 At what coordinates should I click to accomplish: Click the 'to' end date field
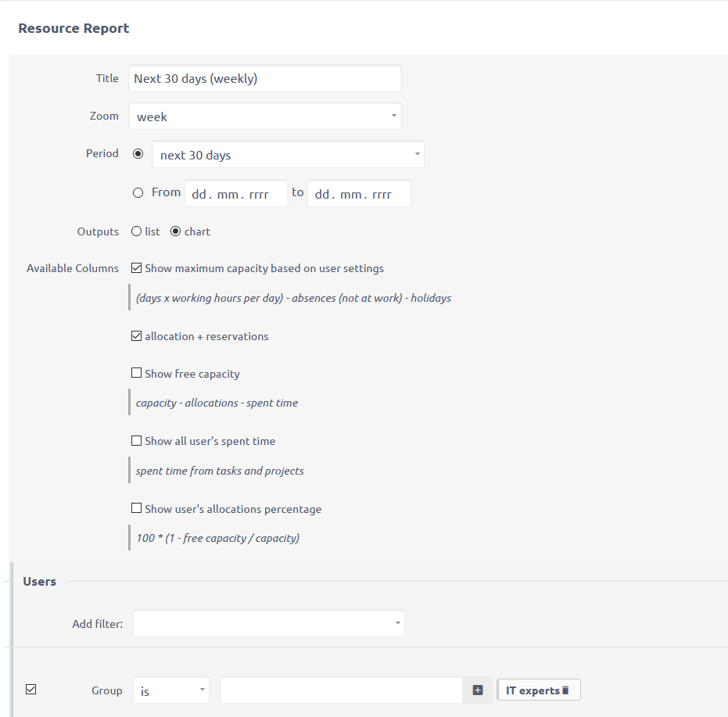tap(359, 194)
